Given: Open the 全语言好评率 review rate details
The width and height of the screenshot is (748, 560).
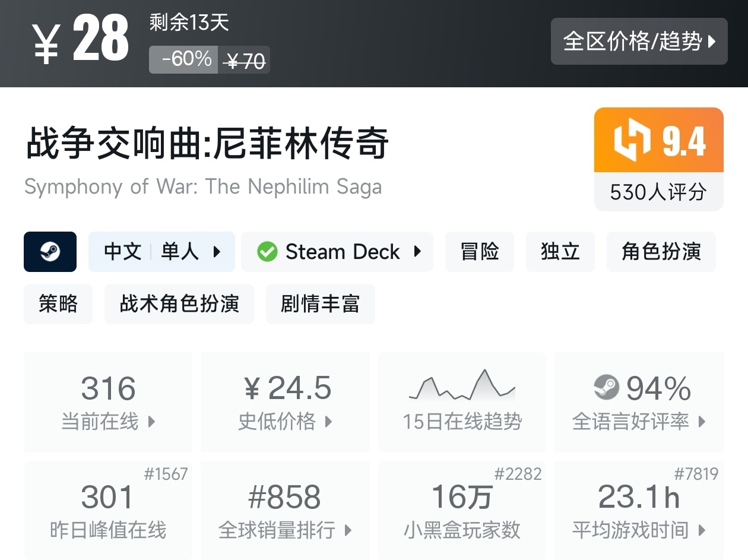Looking at the screenshot, I should click(638, 422).
